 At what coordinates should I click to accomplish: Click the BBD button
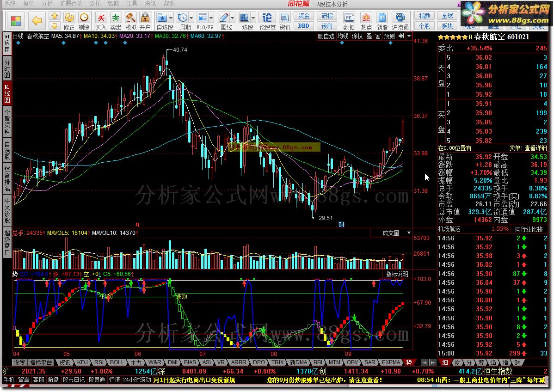click(x=303, y=26)
